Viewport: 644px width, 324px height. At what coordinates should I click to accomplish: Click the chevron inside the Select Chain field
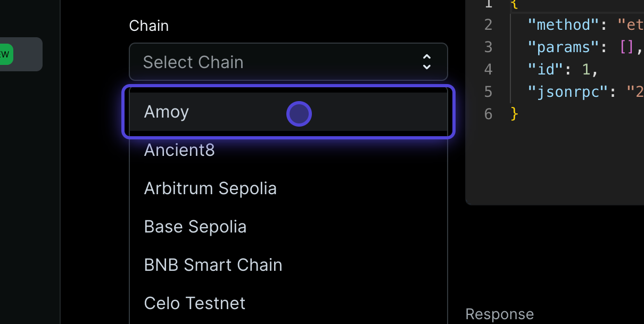point(426,62)
